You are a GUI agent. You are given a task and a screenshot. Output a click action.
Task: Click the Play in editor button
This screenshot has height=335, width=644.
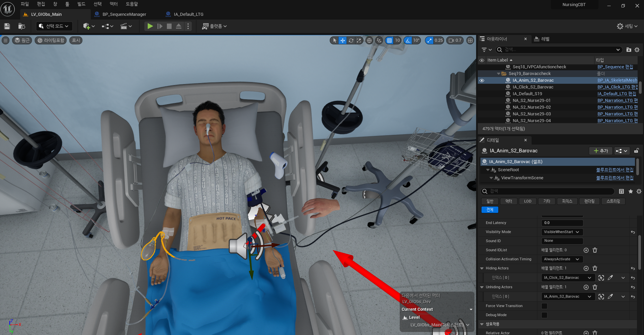pyautogui.click(x=150, y=26)
